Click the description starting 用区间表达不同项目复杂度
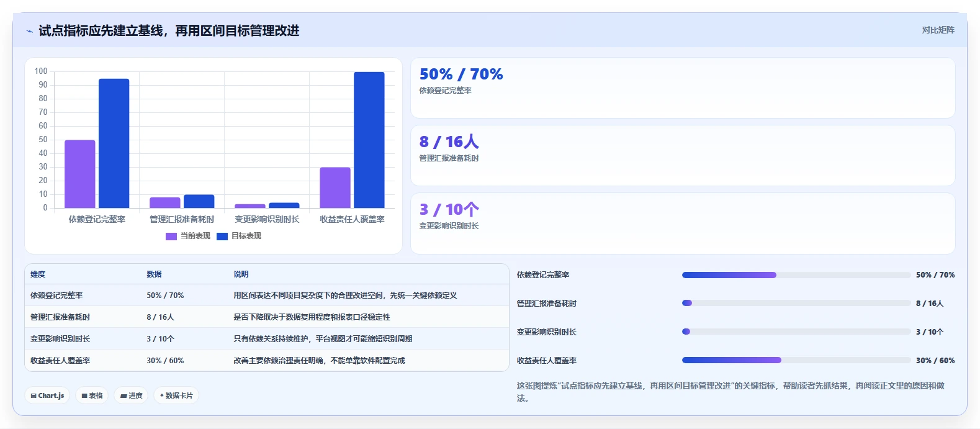The image size is (980, 429). [x=345, y=296]
